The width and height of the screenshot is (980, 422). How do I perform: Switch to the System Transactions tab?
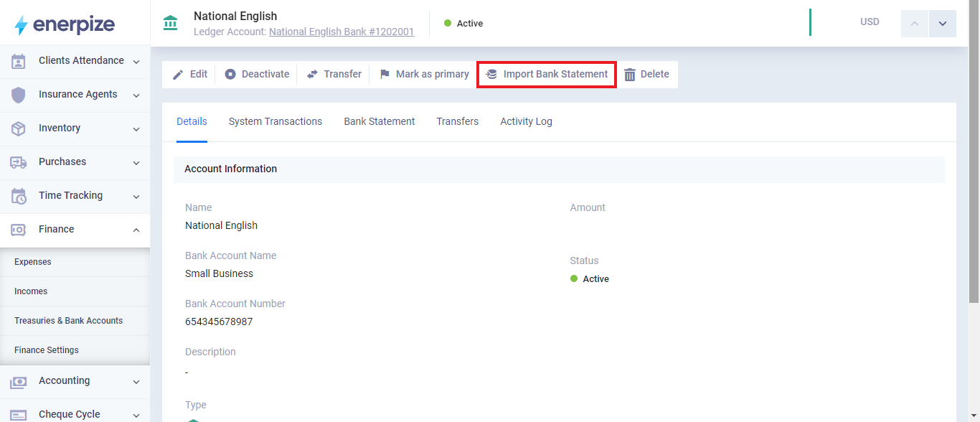point(275,121)
